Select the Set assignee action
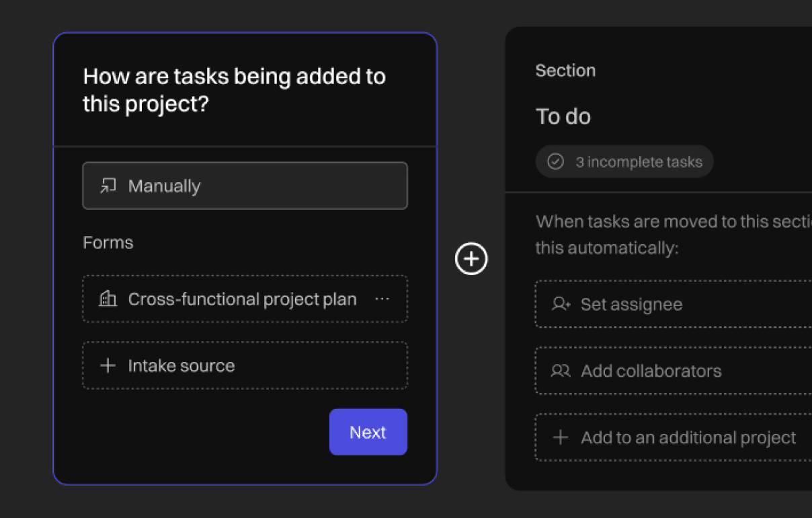The width and height of the screenshot is (812, 518). click(672, 305)
